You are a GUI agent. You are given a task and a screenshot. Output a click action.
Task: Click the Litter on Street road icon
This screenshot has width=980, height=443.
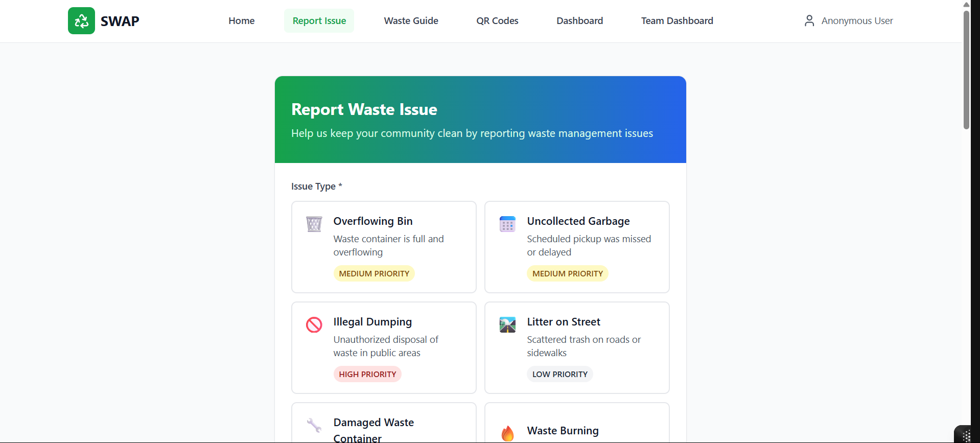507,324
